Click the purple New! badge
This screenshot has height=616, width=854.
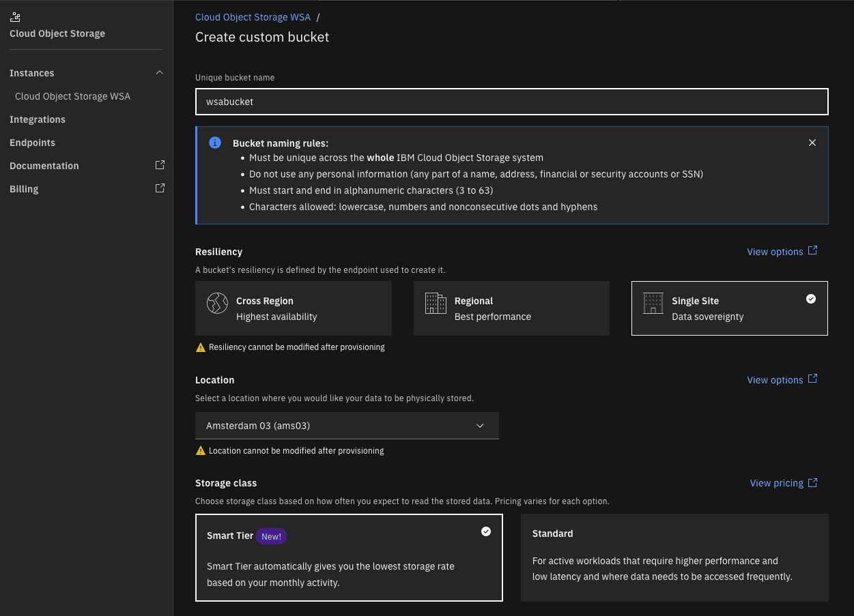[271, 536]
